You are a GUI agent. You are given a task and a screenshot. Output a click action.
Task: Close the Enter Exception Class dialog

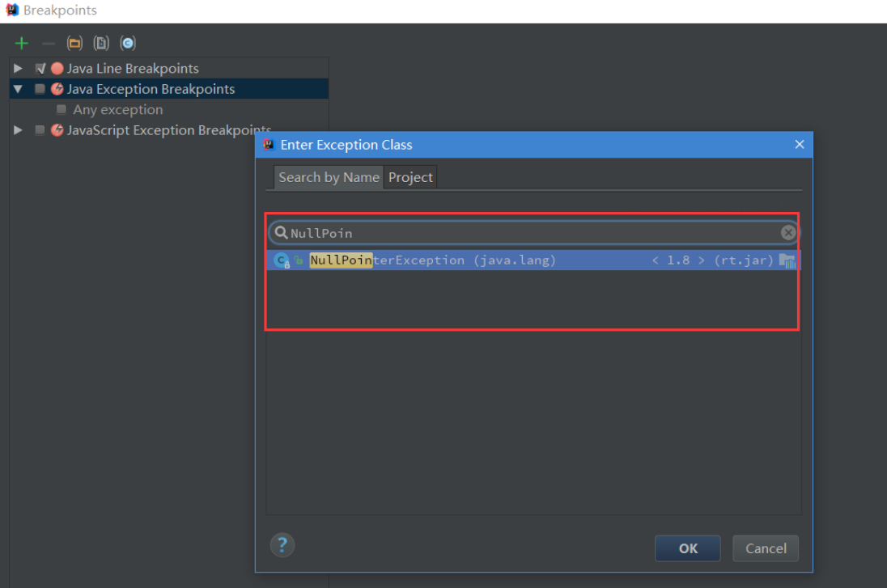800,144
